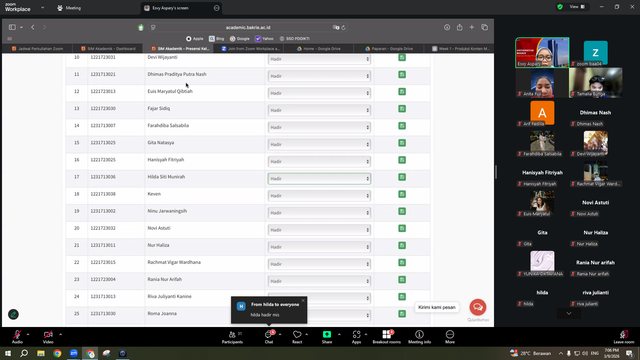Click the green icon in Gita Natasya row
This screenshot has width=640, height=360.
[x=402, y=143]
